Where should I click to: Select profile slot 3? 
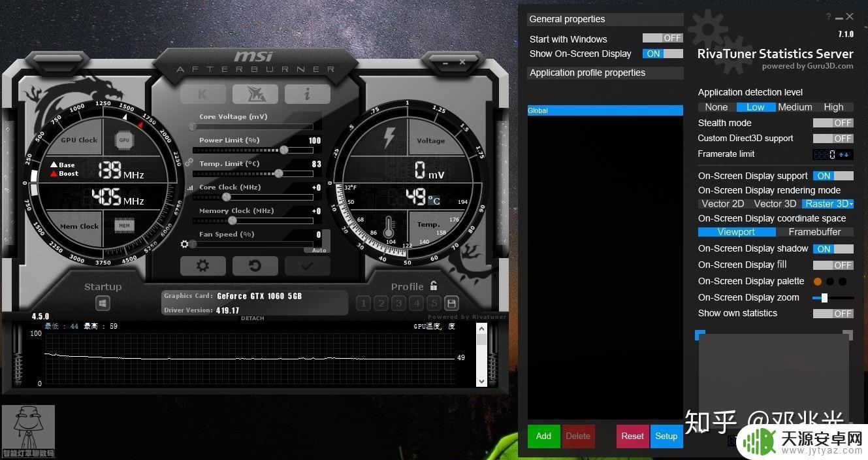tap(399, 303)
